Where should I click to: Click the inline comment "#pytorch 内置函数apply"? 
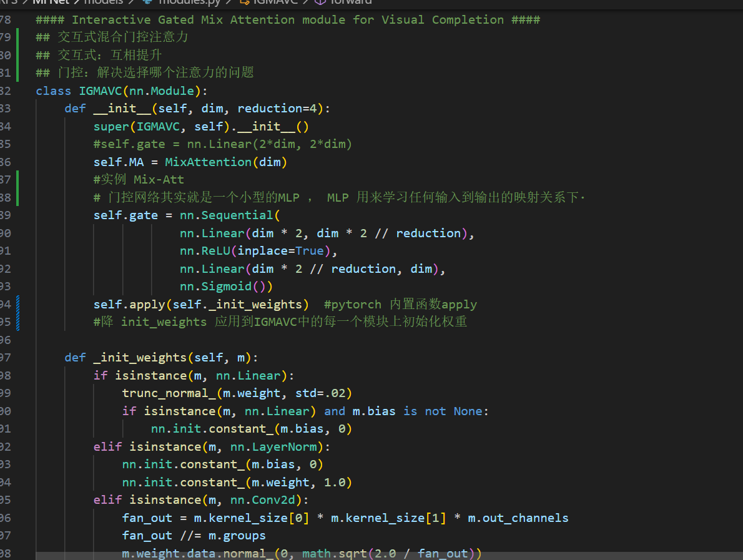tap(400, 304)
